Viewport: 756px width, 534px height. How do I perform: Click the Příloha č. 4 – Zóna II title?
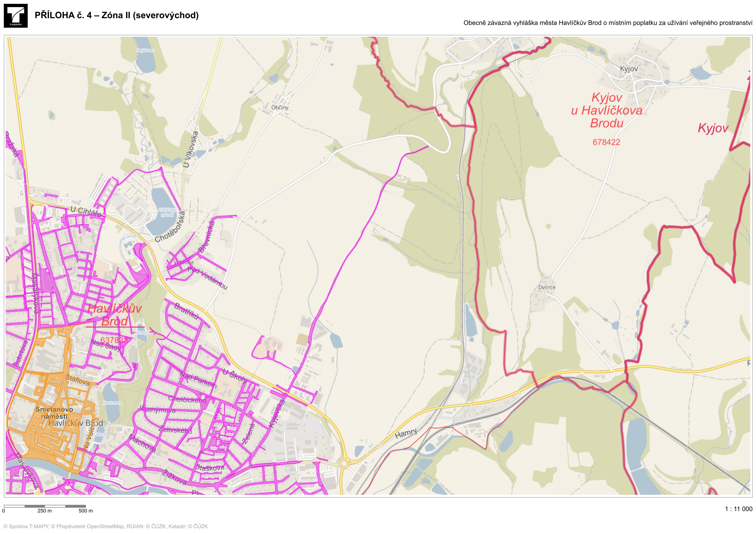click(117, 15)
